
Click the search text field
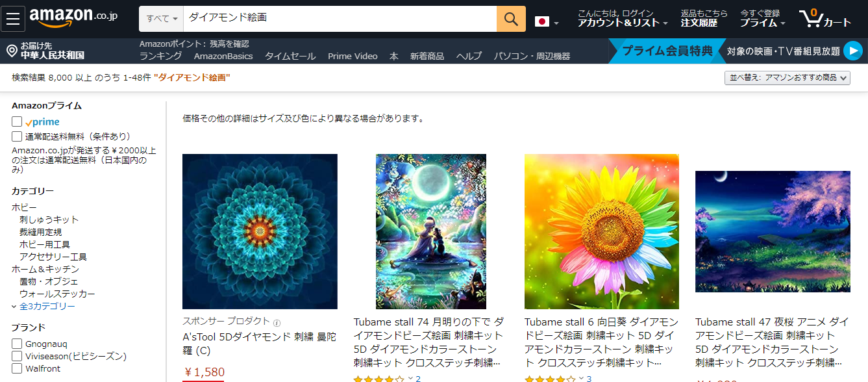click(340, 19)
